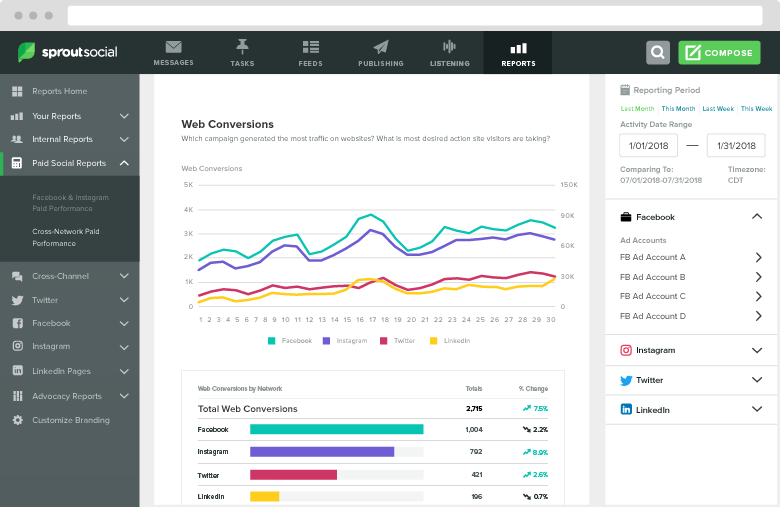Open the Reports bar chart icon
780x507 pixels.
[518, 48]
